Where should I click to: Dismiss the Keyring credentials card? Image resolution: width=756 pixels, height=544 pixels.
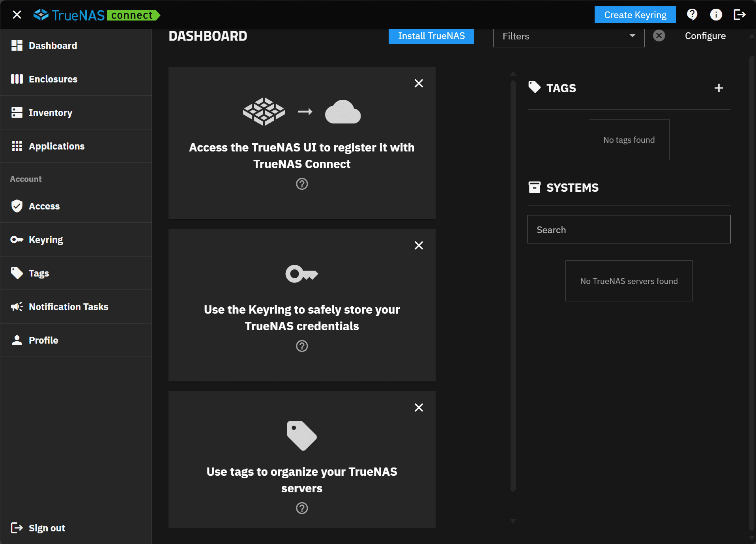click(419, 245)
